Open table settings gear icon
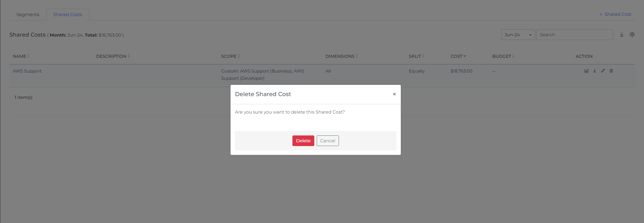Screen dimensions: 644x223 [x=632, y=35]
